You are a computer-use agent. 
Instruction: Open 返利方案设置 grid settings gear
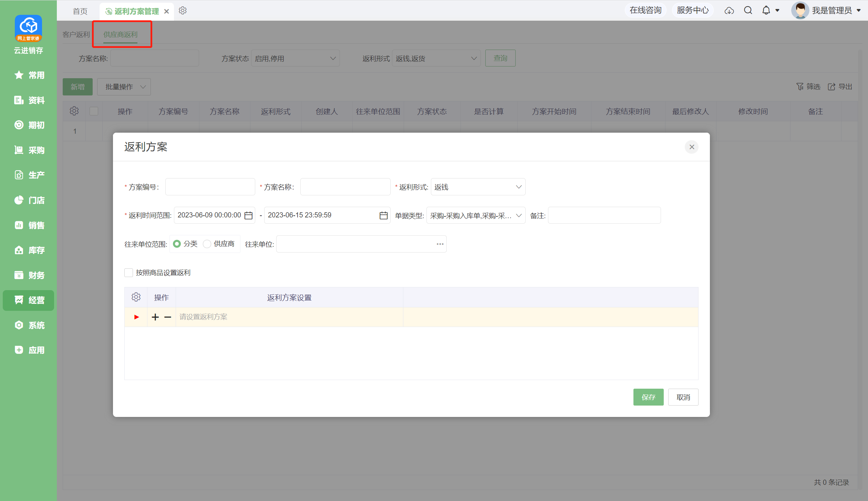pos(136,297)
